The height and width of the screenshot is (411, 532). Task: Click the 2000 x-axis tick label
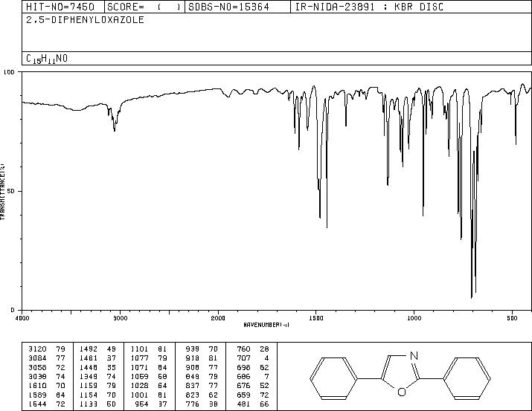(x=218, y=318)
